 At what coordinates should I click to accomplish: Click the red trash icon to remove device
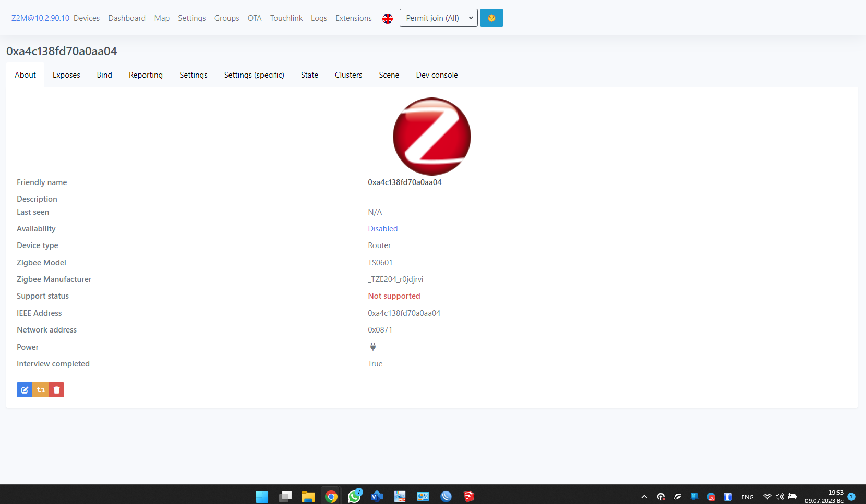point(56,389)
